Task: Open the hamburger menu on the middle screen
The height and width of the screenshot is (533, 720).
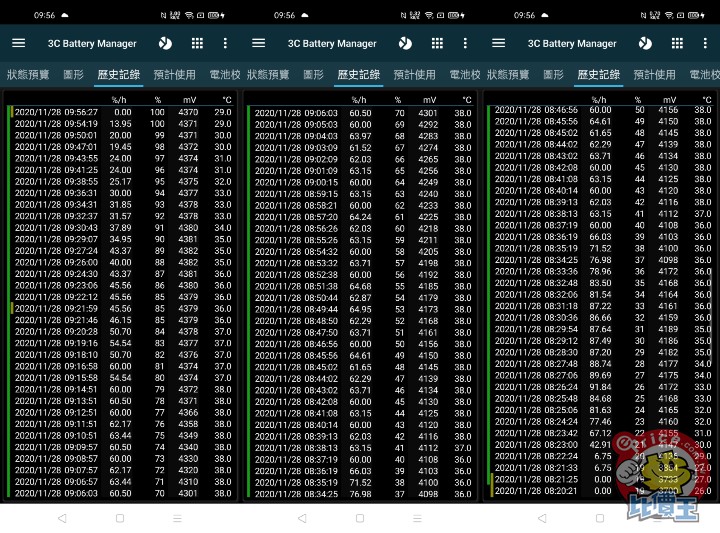Action: (x=258, y=43)
